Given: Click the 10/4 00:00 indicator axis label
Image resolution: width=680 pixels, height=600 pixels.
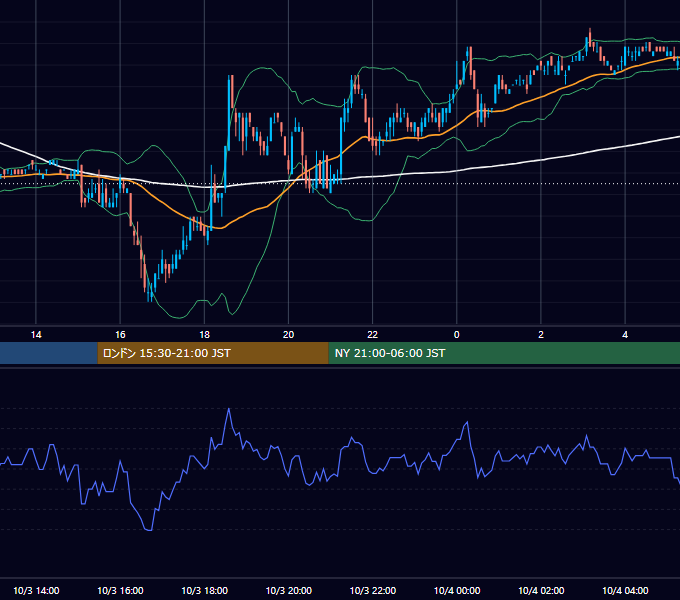Looking at the screenshot, I should (x=457, y=590).
